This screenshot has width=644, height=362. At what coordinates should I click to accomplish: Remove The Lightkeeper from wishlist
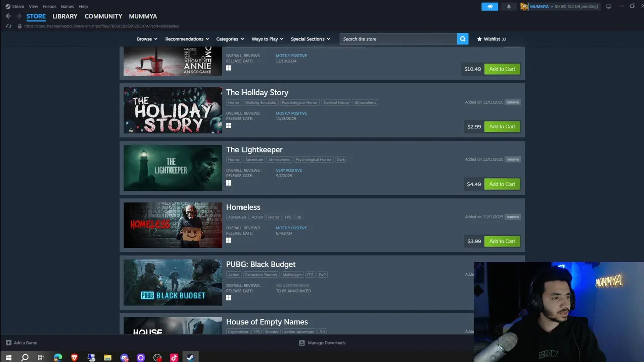512,159
